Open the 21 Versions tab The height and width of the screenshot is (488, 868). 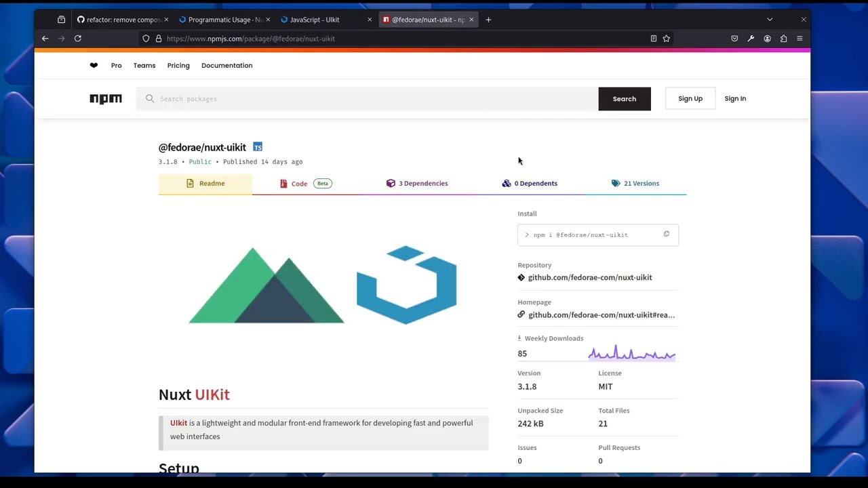[x=635, y=184]
